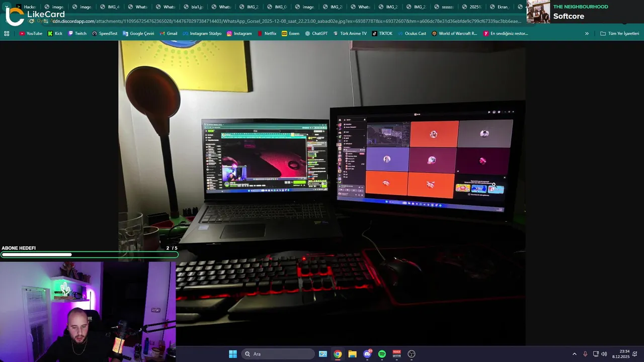The image size is (644, 362).
Task: Open the TIKTOK bookmark
Action: click(x=382, y=33)
